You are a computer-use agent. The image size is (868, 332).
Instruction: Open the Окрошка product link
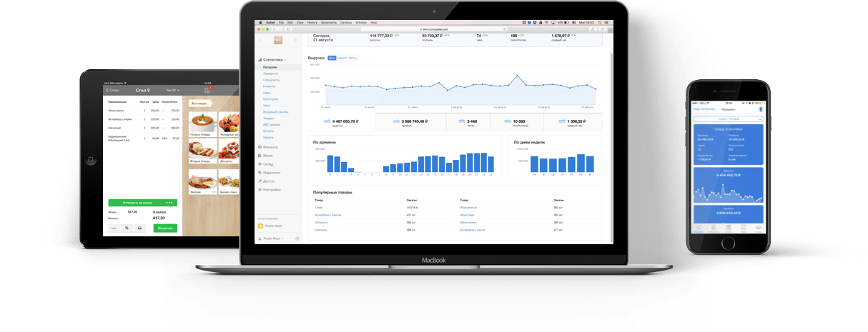point(320,230)
